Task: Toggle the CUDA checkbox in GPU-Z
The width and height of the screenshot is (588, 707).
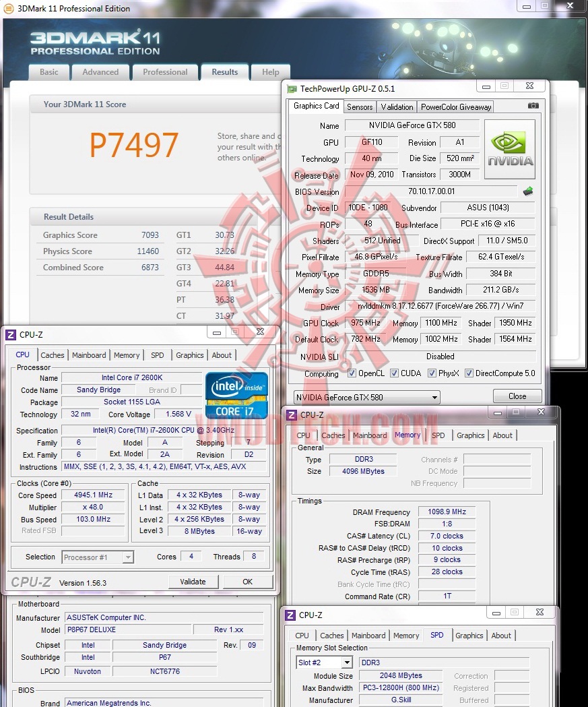Action: 394,373
